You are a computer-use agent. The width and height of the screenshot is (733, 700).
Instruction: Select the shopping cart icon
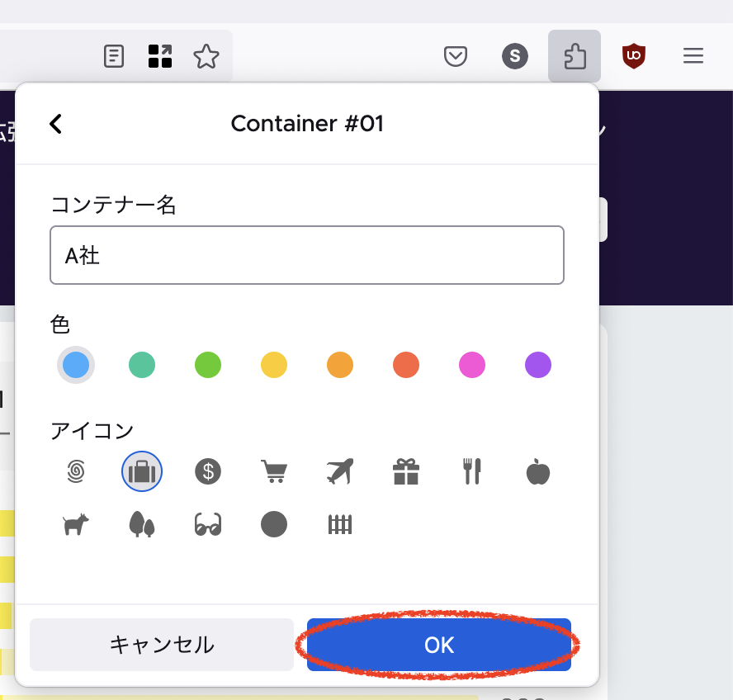(x=274, y=472)
